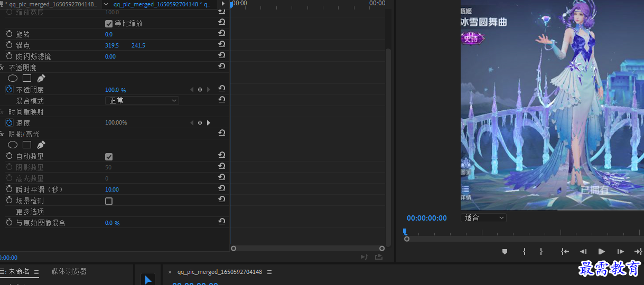Uncheck the 自动数量 checkbox
This screenshot has width=644, height=285.
[109, 157]
